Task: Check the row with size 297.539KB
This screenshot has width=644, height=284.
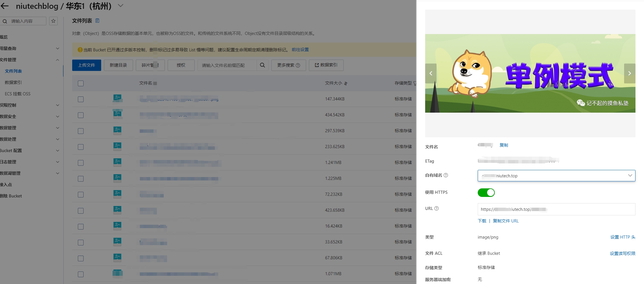Action: (x=81, y=131)
